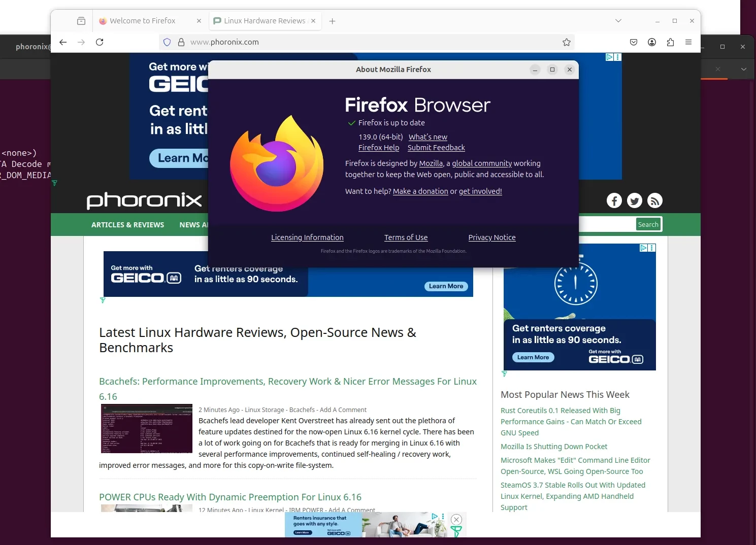This screenshot has height=545, width=756.
Task: Open the Firefox extensions puzzle icon
Action: pos(670,42)
